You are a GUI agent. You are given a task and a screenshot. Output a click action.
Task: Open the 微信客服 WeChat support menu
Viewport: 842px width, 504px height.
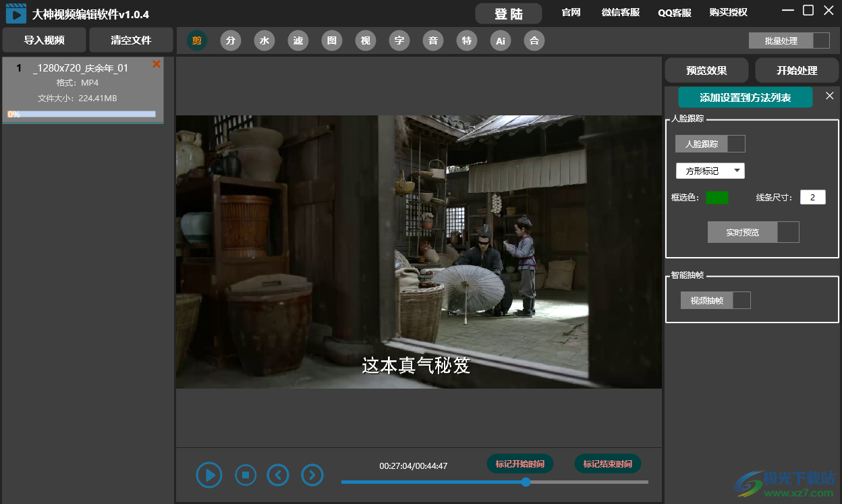pyautogui.click(x=621, y=12)
